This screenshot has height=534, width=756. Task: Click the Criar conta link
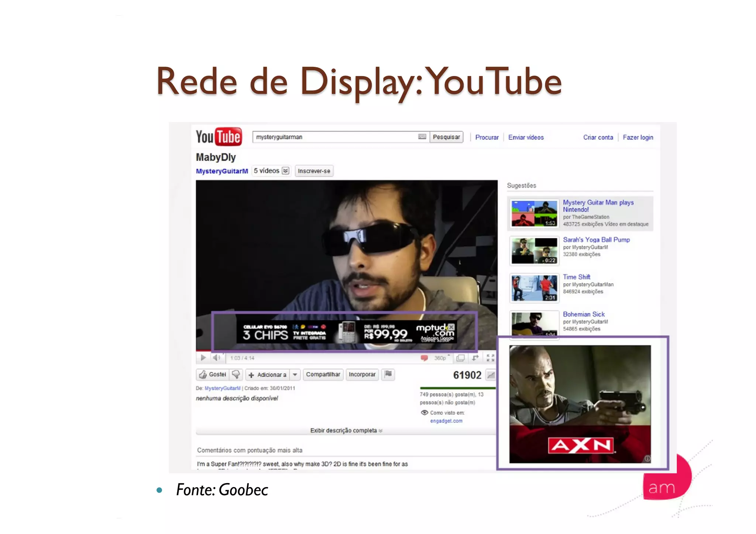[598, 137]
